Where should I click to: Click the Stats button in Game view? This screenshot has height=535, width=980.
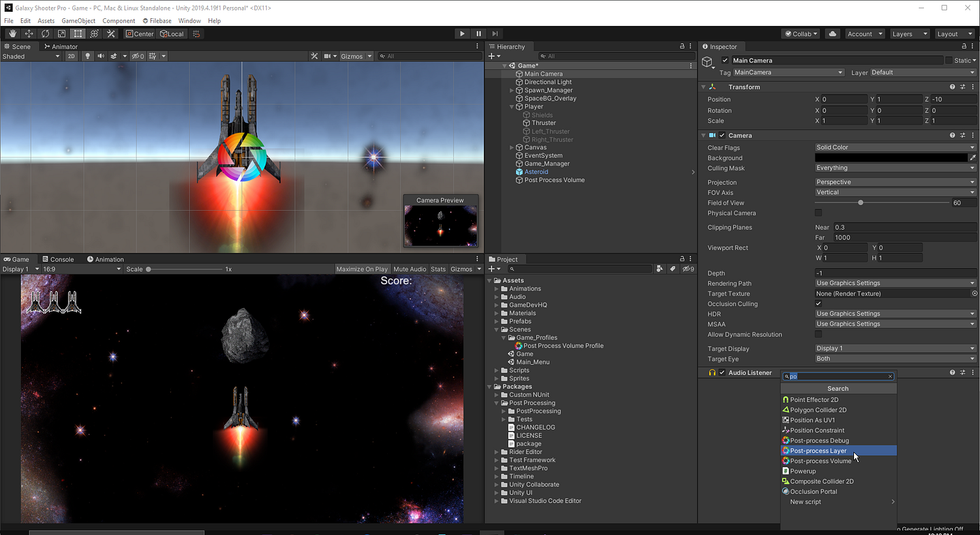pyautogui.click(x=438, y=269)
